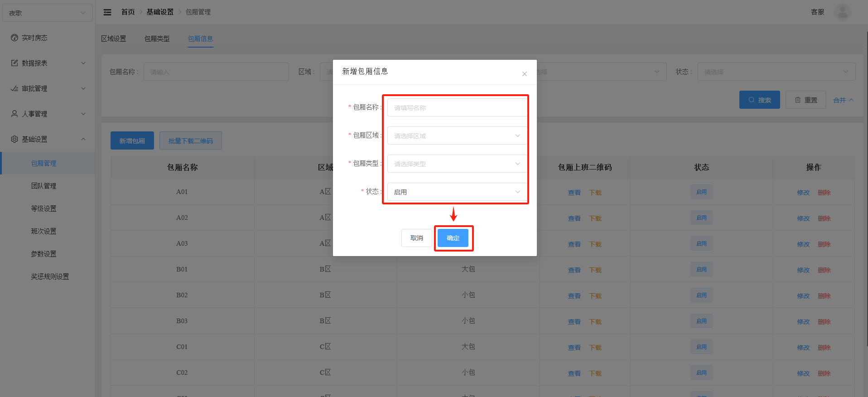868x397 pixels.
Task: Click the 实时房态 clock icon
Action: [14, 38]
